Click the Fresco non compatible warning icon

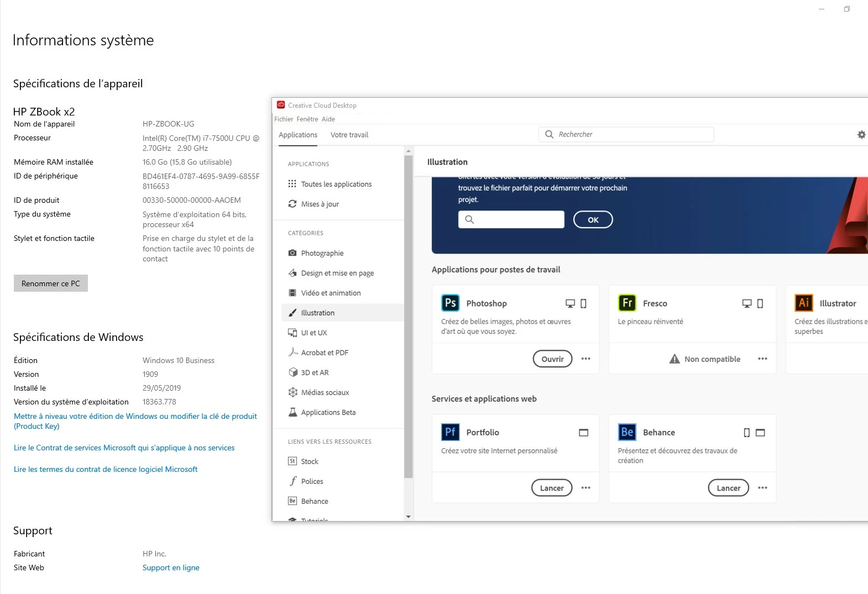coord(674,359)
